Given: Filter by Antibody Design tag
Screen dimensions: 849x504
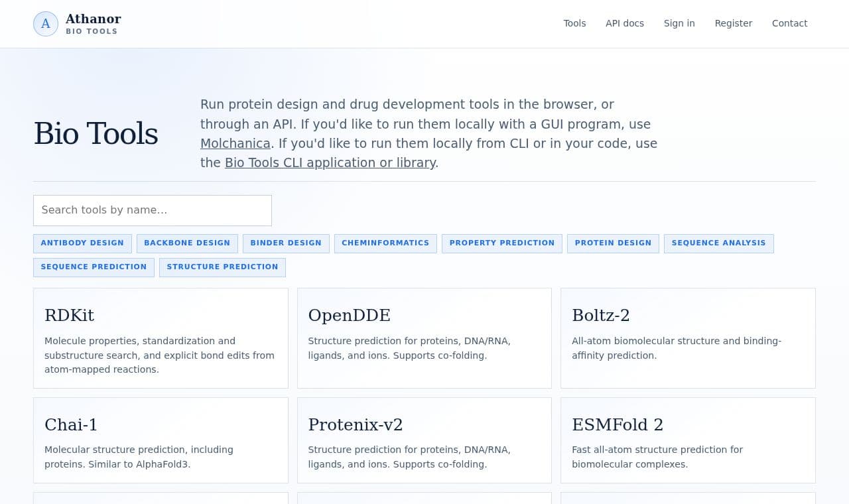Looking at the screenshot, I should (x=82, y=243).
